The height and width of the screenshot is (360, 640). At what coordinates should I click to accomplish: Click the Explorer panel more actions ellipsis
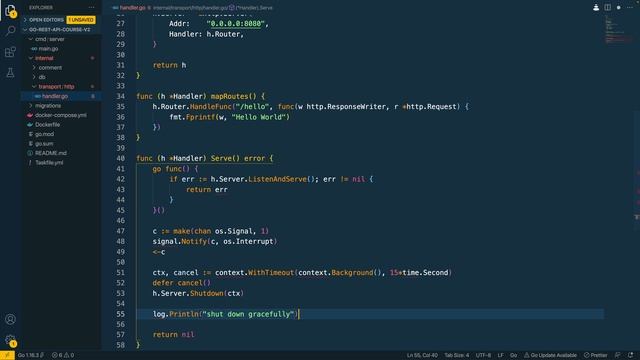click(91, 7)
